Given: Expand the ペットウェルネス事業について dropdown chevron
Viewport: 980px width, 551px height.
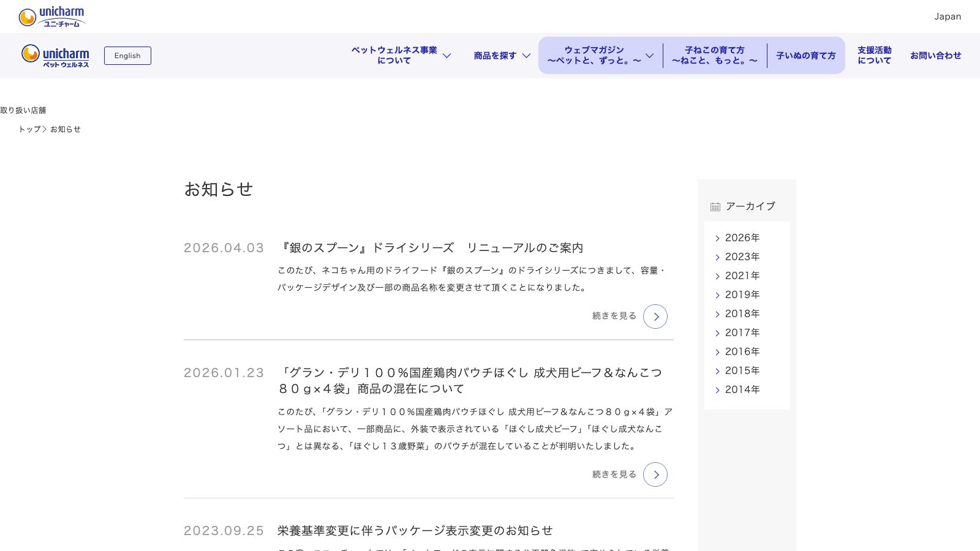Looking at the screenshot, I should [x=447, y=56].
